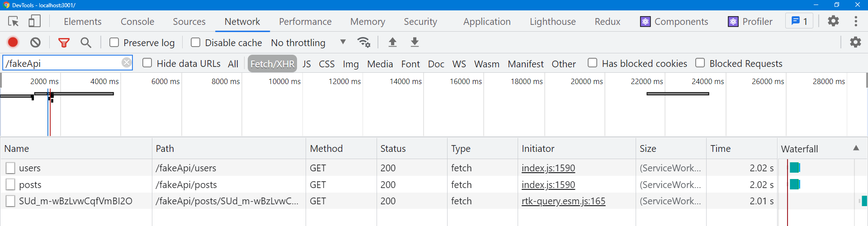The height and width of the screenshot is (226, 868).
Task: Switch to the Redux tab
Action: click(x=607, y=21)
